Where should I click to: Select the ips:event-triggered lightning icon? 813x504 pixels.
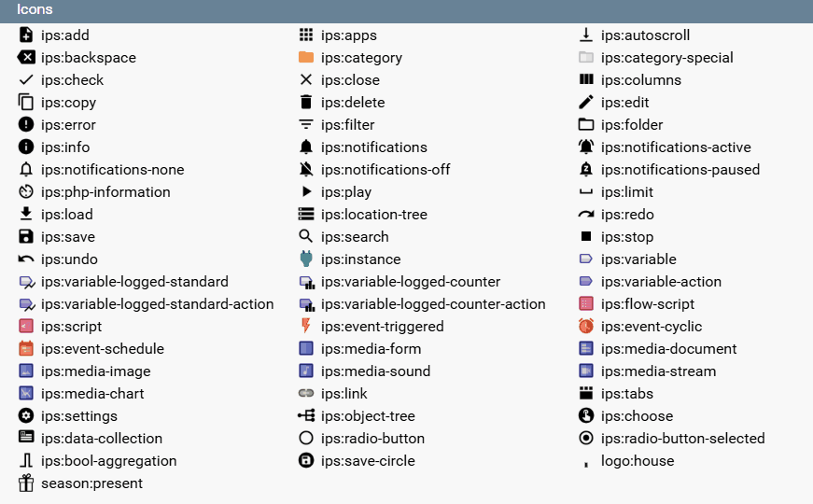click(306, 327)
